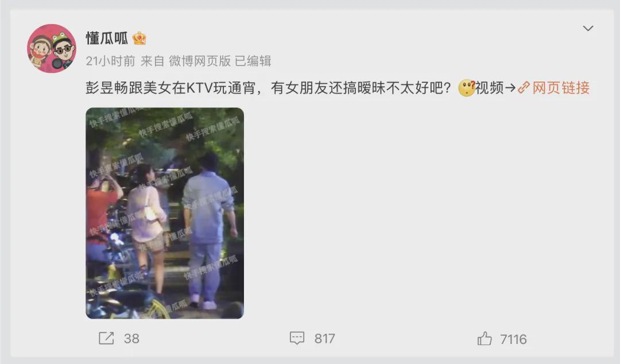The width and height of the screenshot is (620, 364).
Task: Click the chain link icon before 网页链接
Action: coord(524,88)
